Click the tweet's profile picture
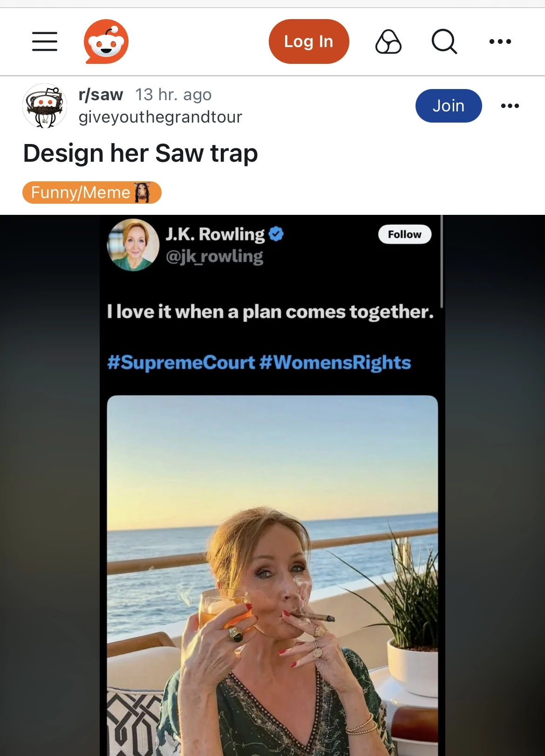 click(133, 245)
